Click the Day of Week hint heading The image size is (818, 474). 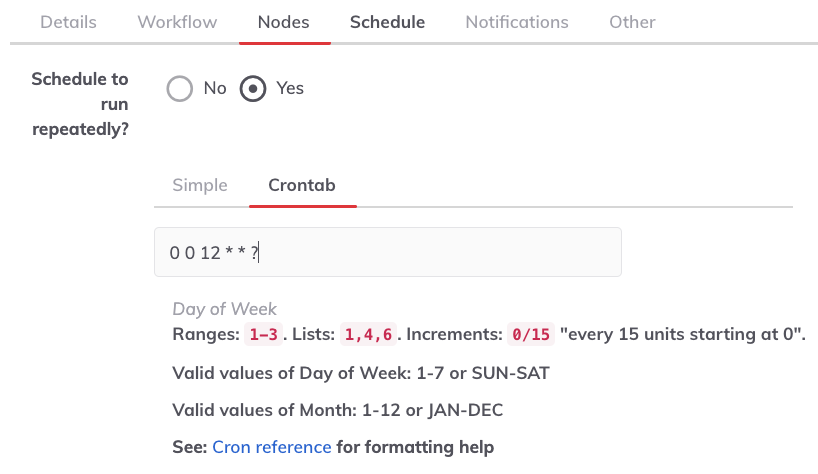pyautogui.click(x=224, y=309)
